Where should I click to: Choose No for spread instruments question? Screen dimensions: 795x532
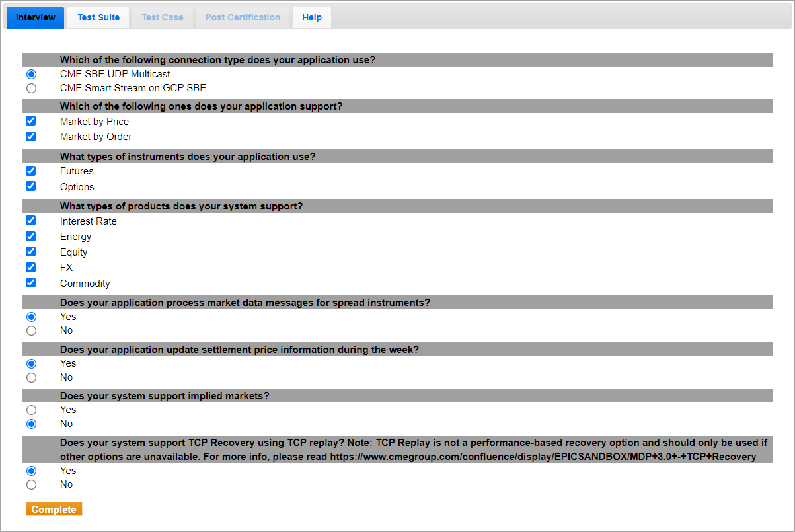[x=31, y=330]
